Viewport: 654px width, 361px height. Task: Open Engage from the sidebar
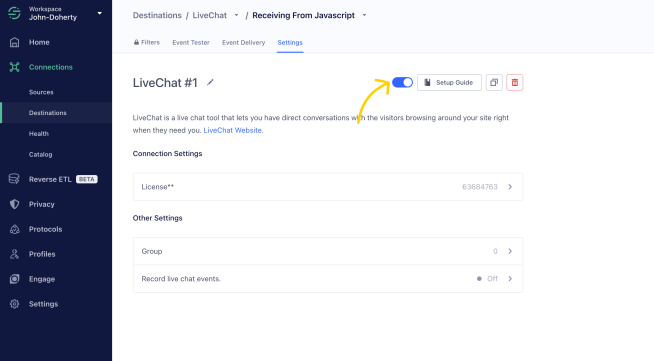[x=42, y=279]
